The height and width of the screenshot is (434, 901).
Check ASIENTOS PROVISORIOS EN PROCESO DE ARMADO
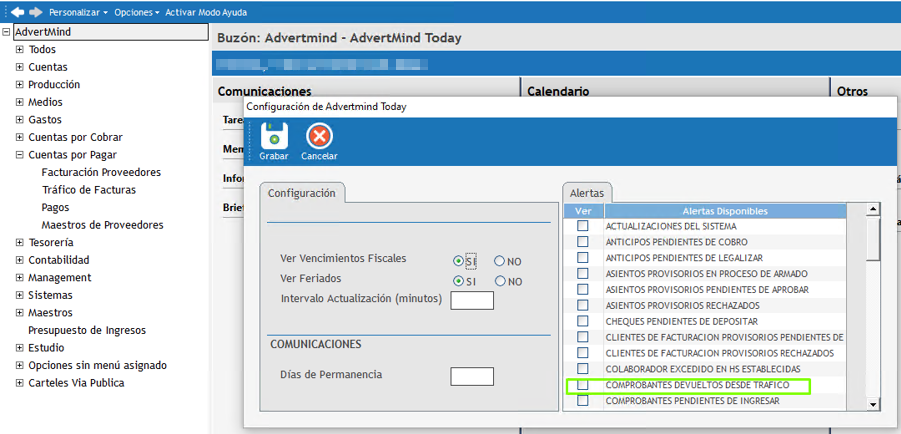point(583,273)
